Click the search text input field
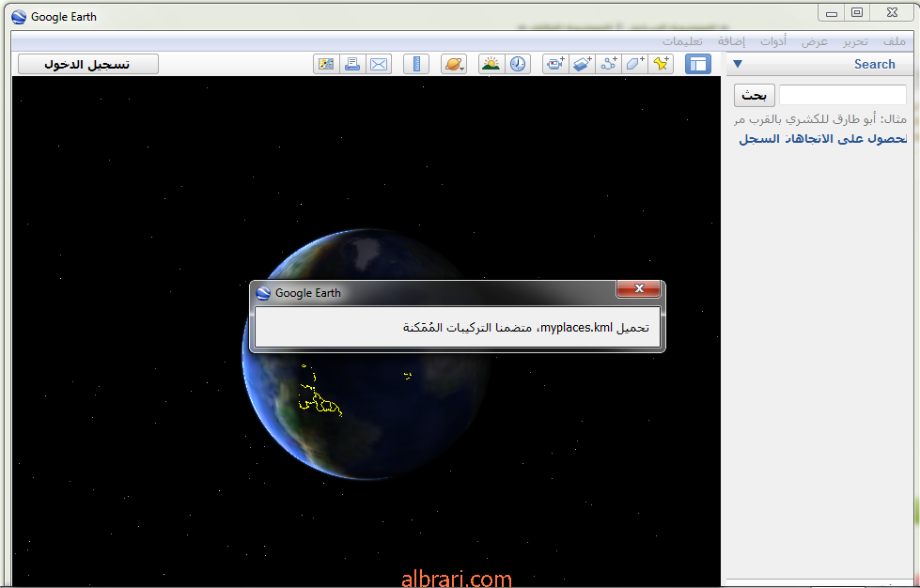Viewport: 920px width, 588px height. point(843,95)
